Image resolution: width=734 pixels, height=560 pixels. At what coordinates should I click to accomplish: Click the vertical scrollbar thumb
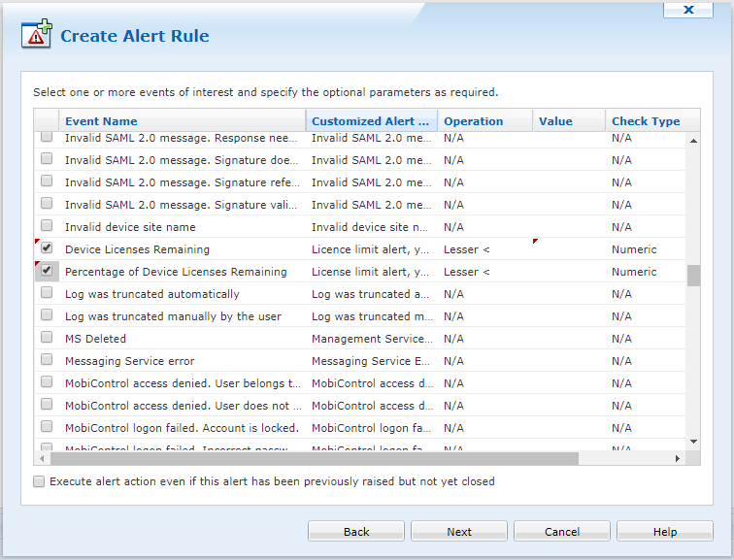[693, 276]
